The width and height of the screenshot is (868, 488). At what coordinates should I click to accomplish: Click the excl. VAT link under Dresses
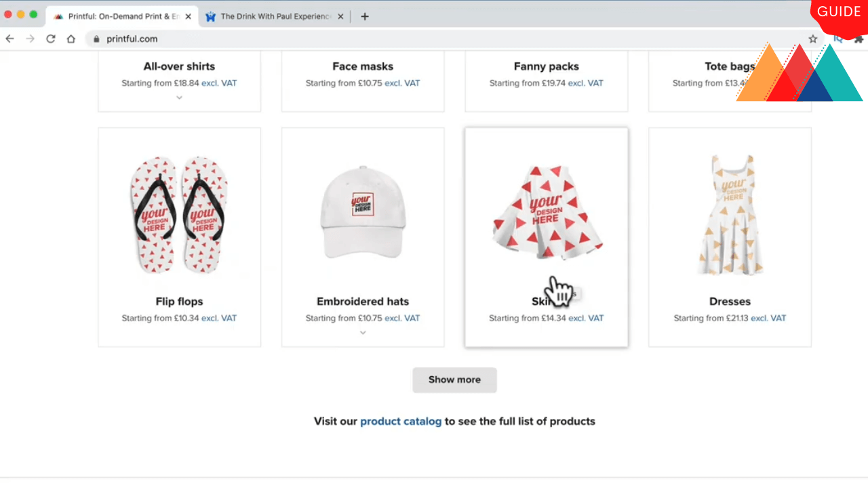(768, 318)
